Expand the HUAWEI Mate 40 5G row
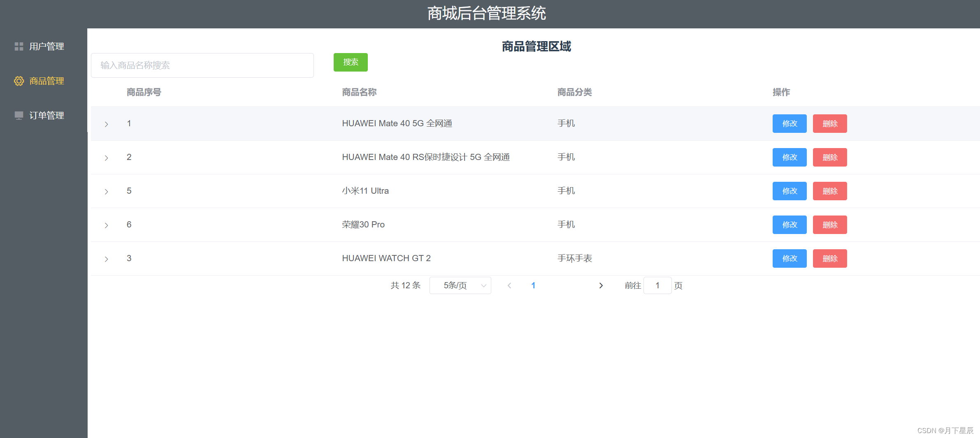Screen dimensions: 980x438 click(107, 124)
